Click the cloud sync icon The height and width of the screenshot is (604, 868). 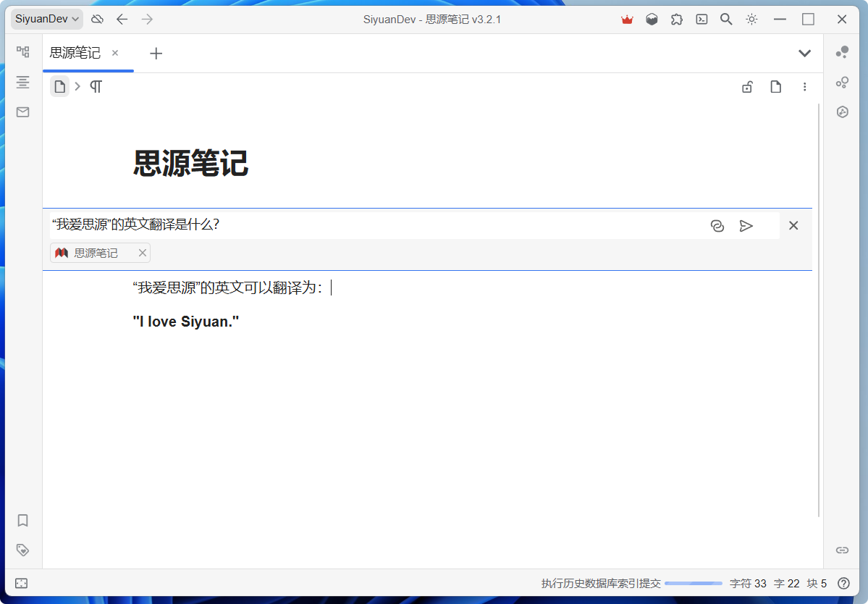[97, 20]
